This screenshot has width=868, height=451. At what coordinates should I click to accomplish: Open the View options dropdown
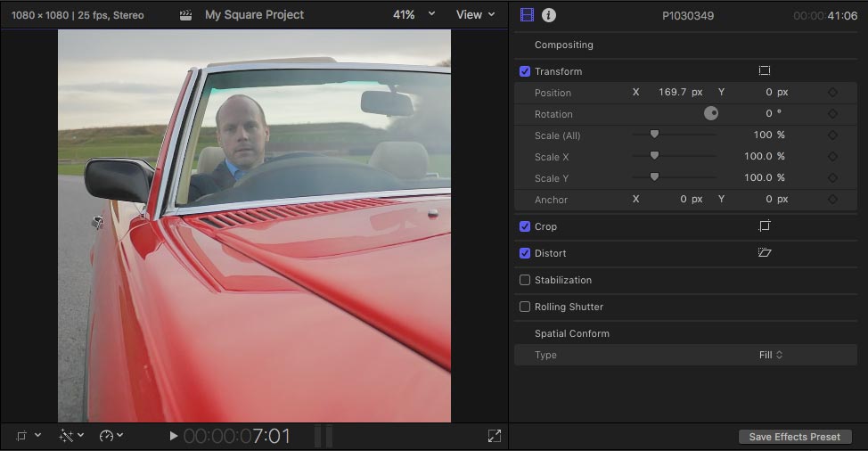(475, 15)
